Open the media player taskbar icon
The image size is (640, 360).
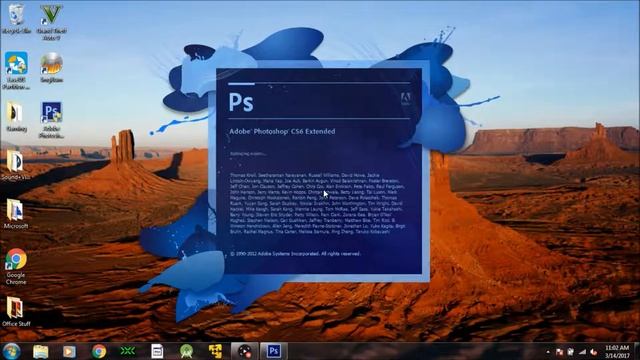[69, 351]
